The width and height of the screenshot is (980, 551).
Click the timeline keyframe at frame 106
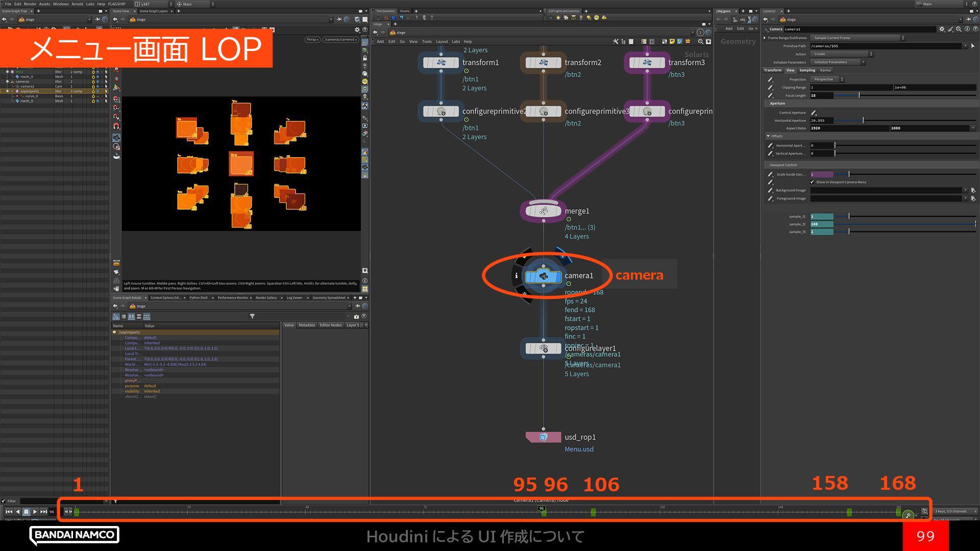(593, 512)
